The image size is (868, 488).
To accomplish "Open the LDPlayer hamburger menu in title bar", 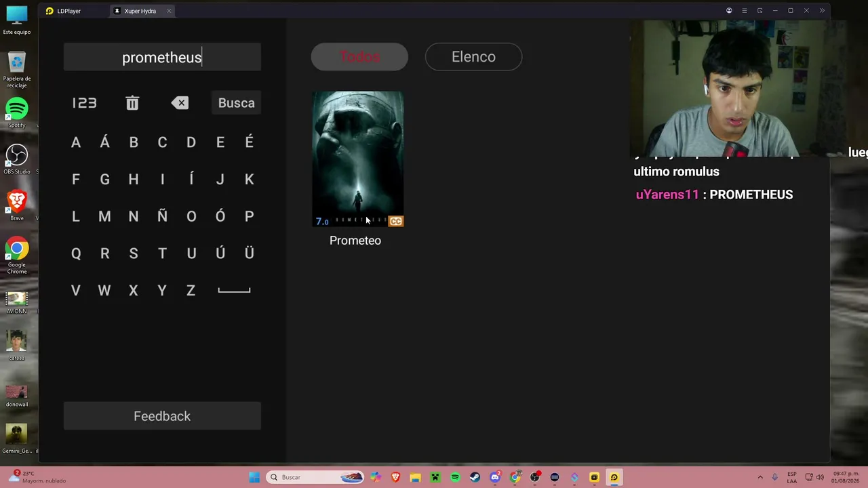I will click(x=745, y=11).
